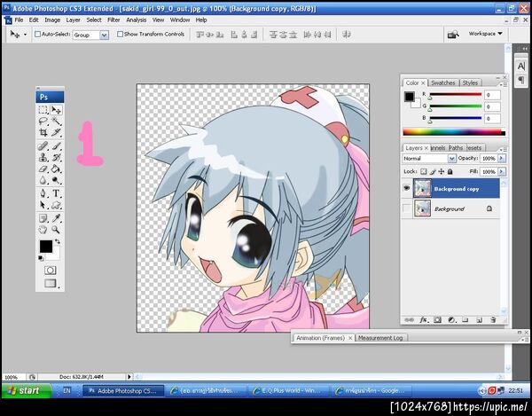Swap foreground and background colors

[58, 241]
